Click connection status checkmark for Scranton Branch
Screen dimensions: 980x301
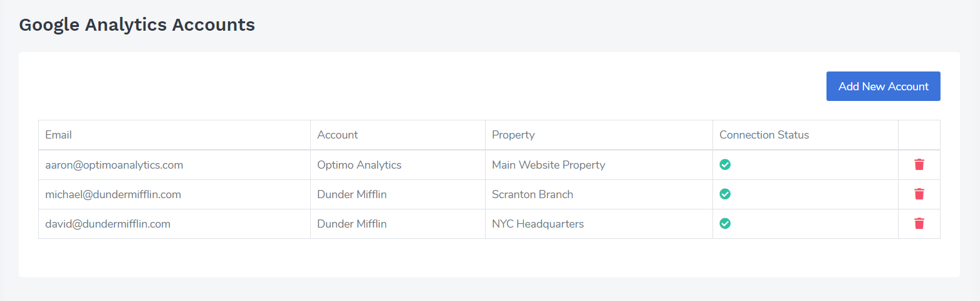pyautogui.click(x=725, y=194)
